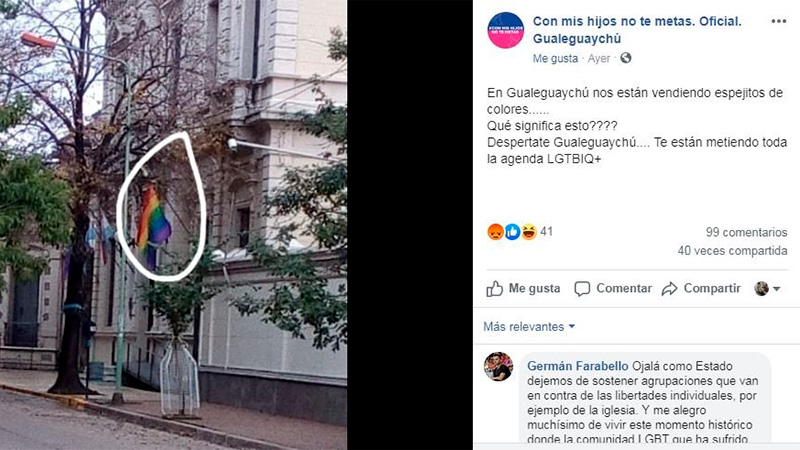Click the blue thumbs-up reaction icon

tap(512, 232)
